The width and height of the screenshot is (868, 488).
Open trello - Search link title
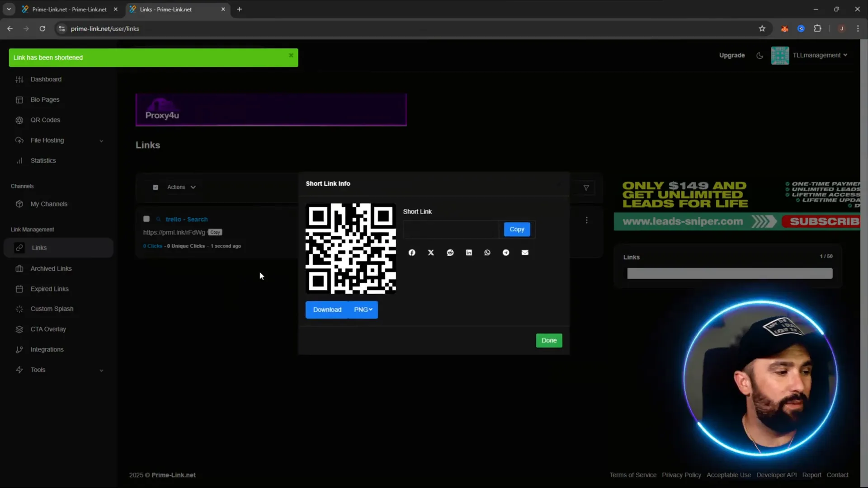[x=186, y=219]
